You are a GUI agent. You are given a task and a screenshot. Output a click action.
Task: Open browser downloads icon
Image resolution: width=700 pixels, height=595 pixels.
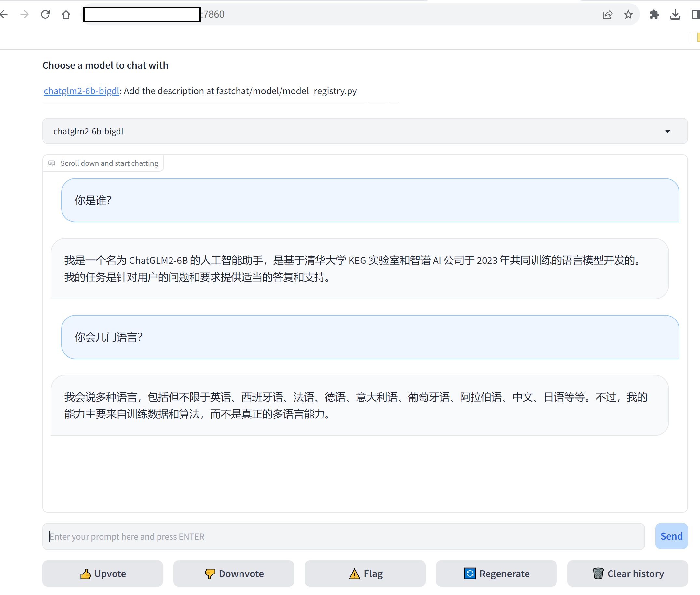click(x=675, y=15)
